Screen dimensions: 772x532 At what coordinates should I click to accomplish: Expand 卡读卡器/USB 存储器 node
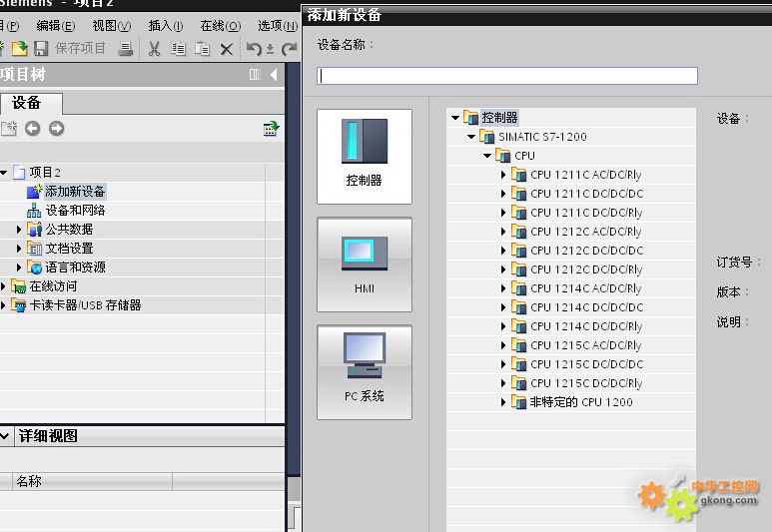click(x=3, y=305)
